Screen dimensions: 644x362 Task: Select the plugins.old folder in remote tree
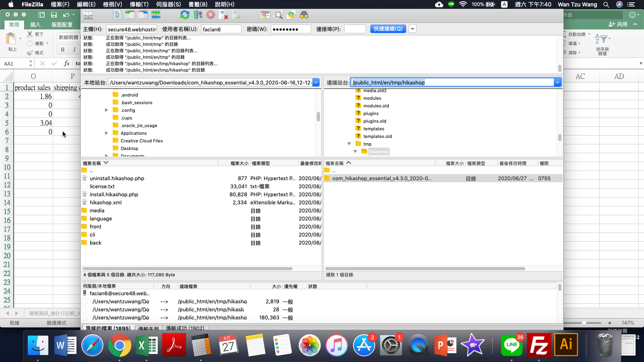point(375,121)
